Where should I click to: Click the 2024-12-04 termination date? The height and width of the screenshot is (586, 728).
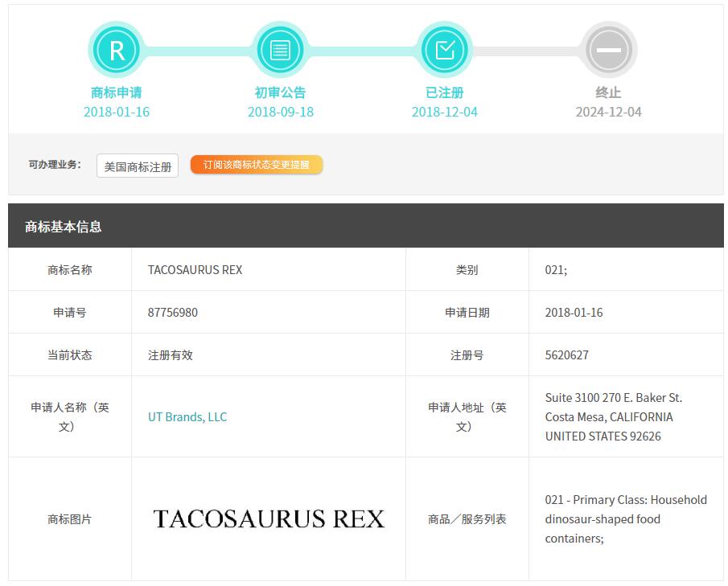[x=609, y=112]
